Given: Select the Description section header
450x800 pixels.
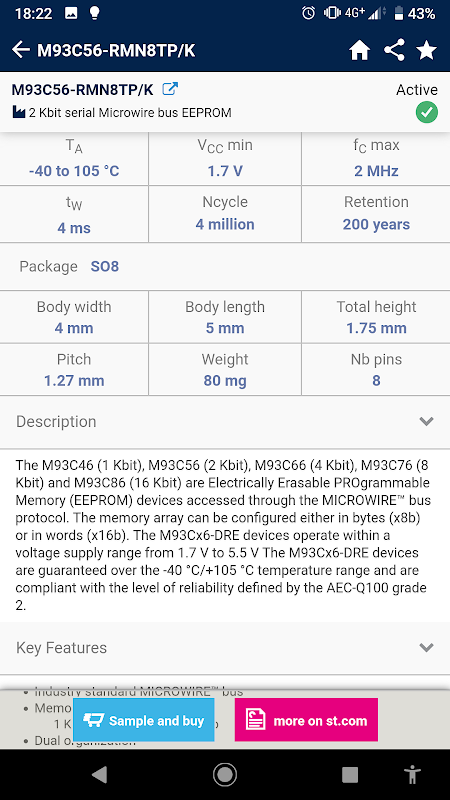Looking at the screenshot, I should 225,421.
